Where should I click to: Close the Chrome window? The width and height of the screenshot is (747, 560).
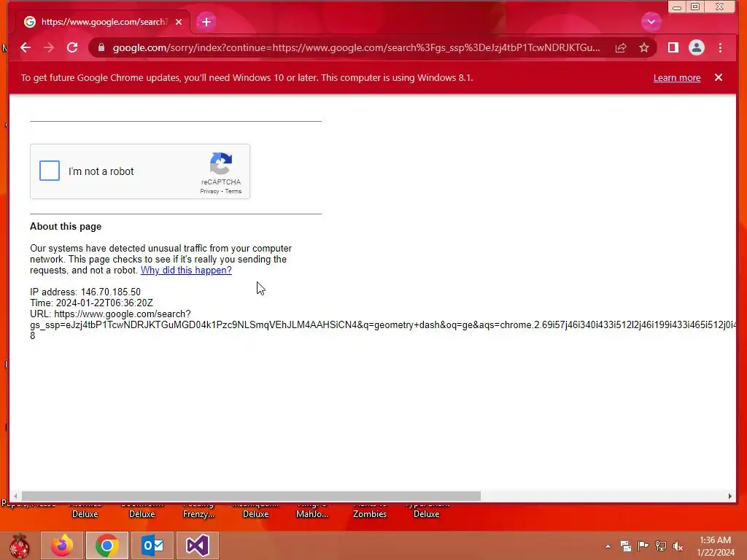[x=720, y=7]
